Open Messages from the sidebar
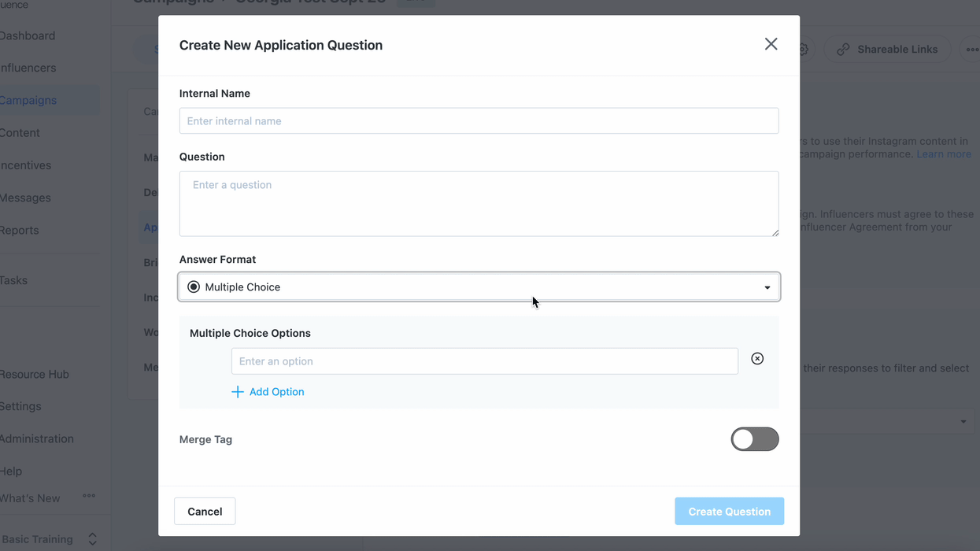The height and width of the screenshot is (551, 980). [x=25, y=198]
